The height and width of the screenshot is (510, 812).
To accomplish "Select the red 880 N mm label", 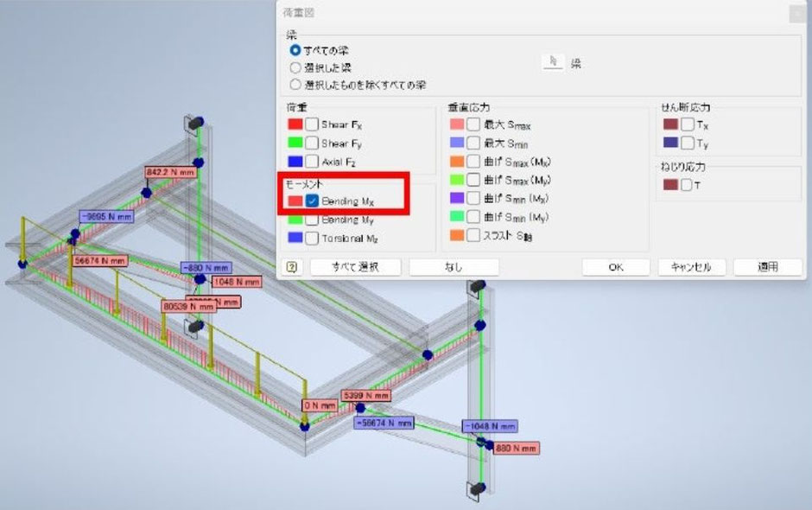I will tap(515, 449).
